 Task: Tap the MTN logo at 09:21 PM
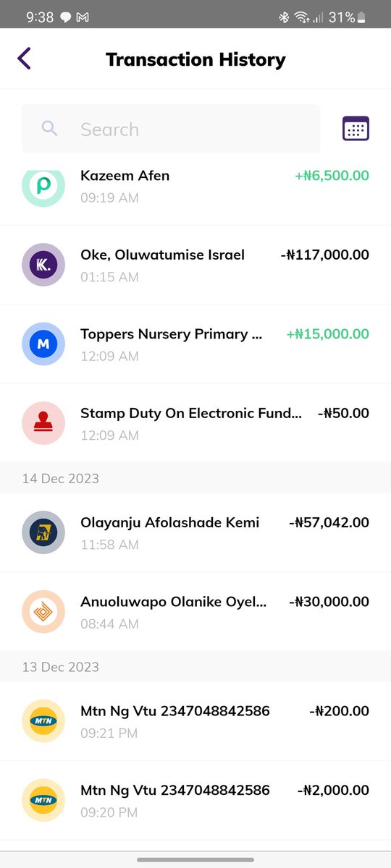(43, 721)
